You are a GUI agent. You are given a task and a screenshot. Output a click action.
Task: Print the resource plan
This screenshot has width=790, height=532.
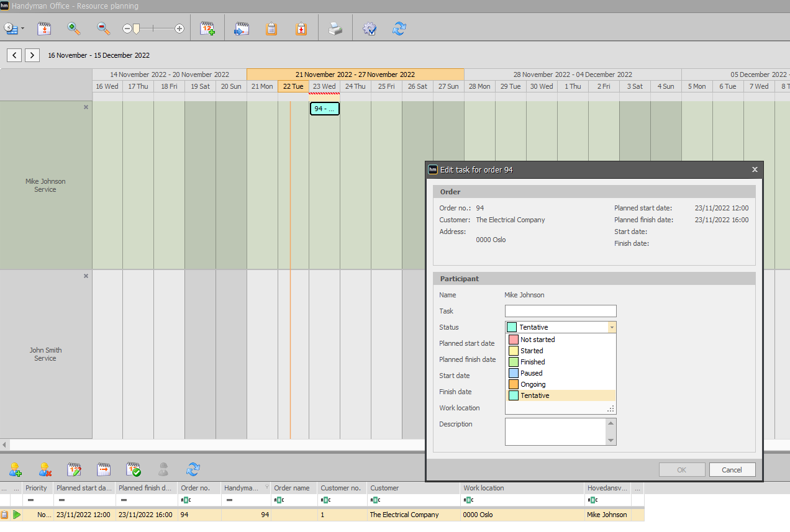coord(335,29)
